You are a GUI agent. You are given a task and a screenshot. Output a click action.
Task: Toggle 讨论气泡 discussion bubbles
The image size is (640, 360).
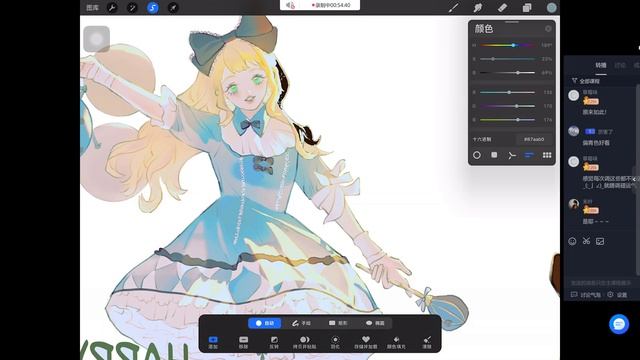pyautogui.click(x=586, y=295)
